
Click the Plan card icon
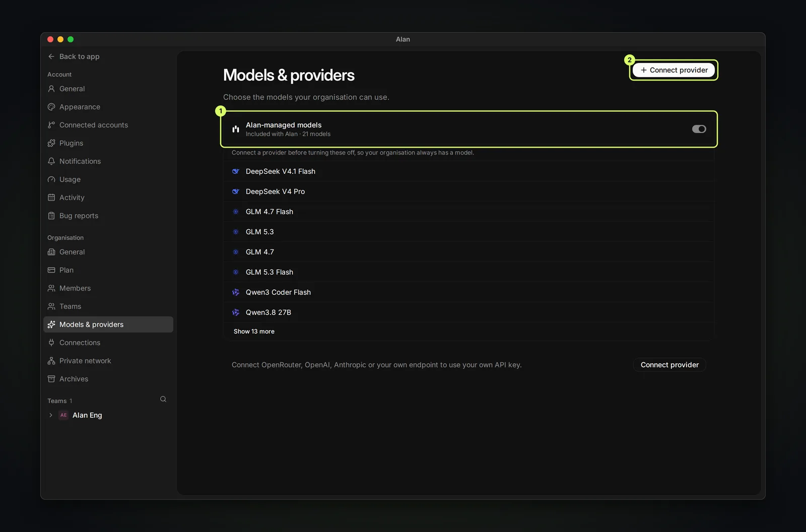tap(51, 270)
